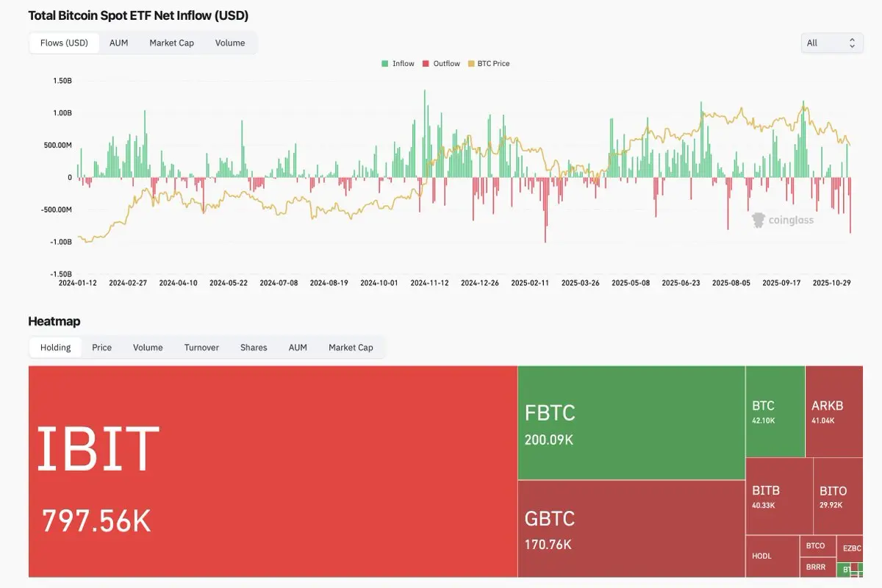Select the heatmap Holding tab
Viewport: 882px width, 588px height.
click(56, 348)
